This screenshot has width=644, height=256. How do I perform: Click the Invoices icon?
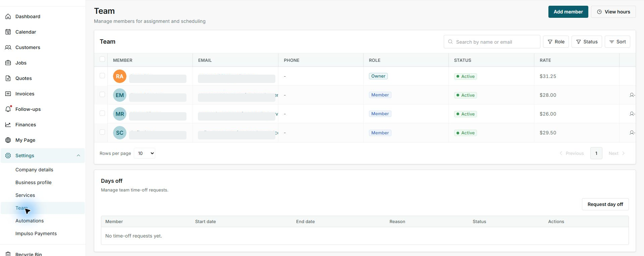coord(8,94)
